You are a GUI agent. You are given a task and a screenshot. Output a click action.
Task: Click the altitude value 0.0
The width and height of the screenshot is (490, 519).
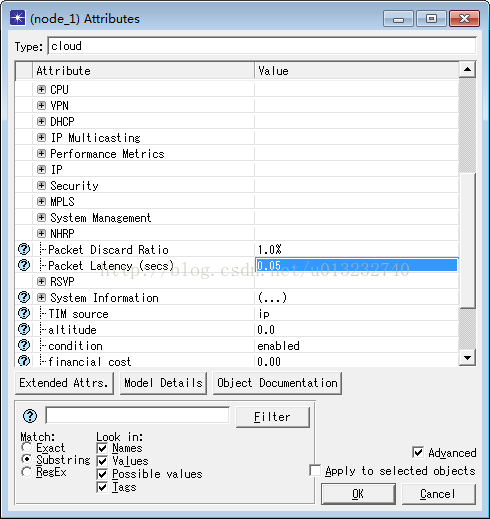coord(357,329)
